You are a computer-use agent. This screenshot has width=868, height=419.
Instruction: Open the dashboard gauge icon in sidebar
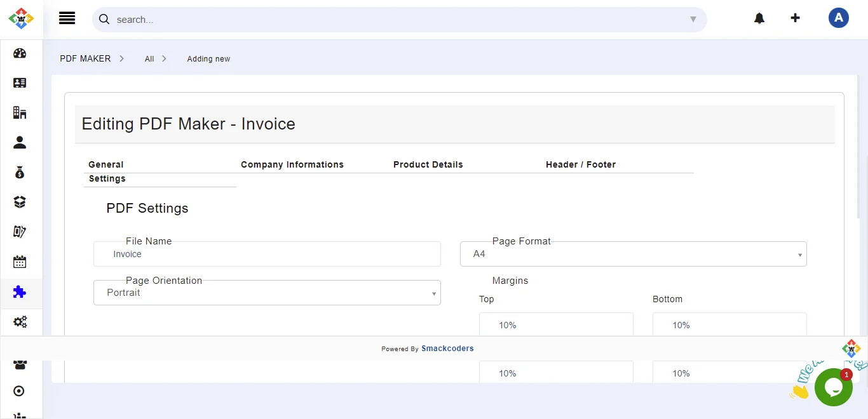tap(20, 53)
